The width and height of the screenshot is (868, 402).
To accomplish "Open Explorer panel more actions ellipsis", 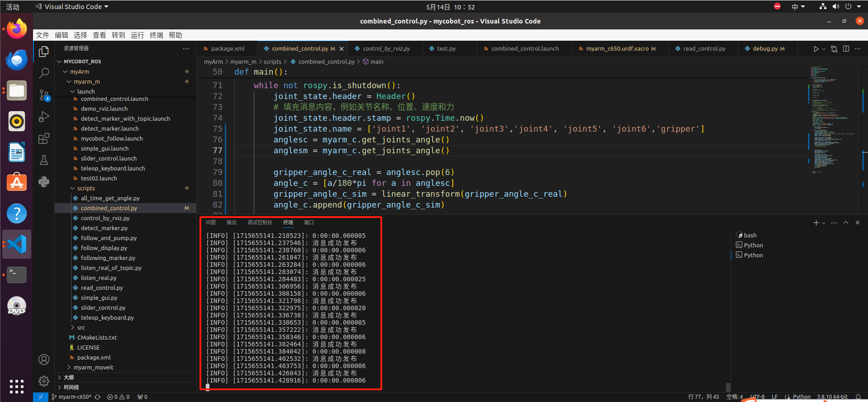I will [x=186, y=48].
